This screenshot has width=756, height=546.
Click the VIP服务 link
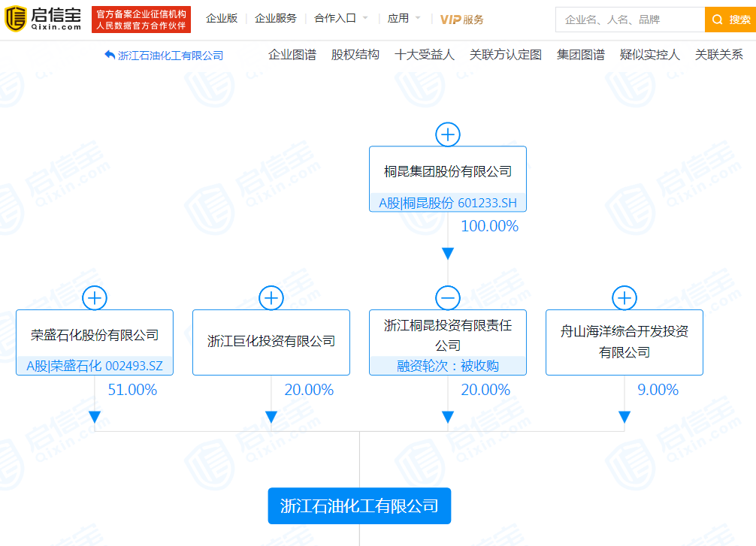462,20
